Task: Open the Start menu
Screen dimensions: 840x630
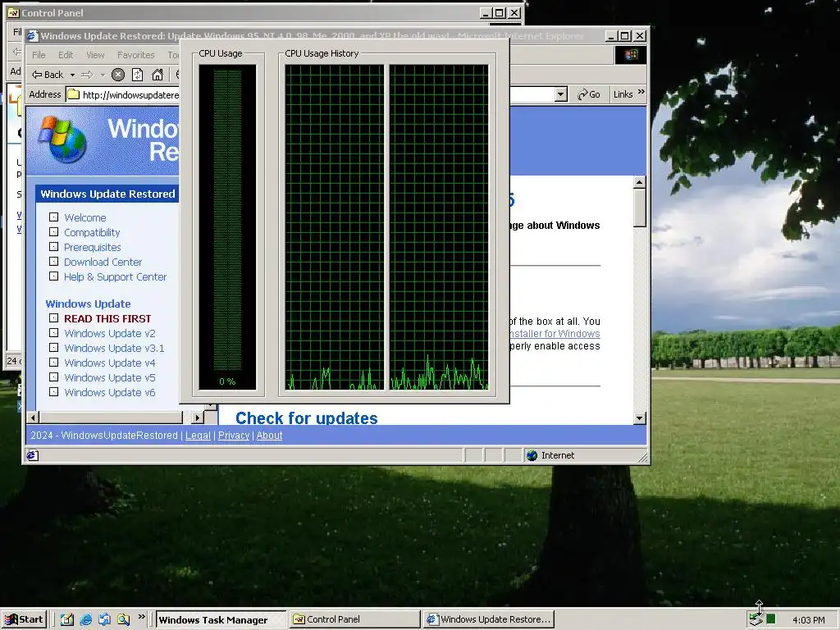Action: pyautogui.click(x=25, y=620)
